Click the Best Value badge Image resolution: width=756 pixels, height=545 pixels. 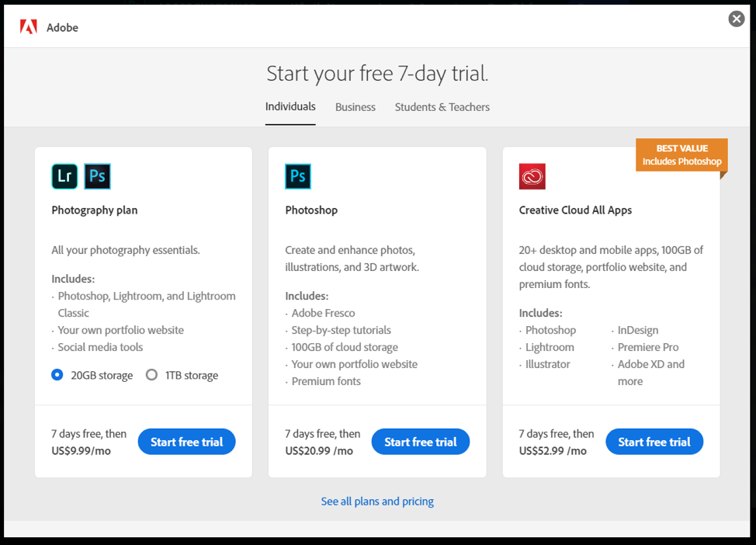681,154
